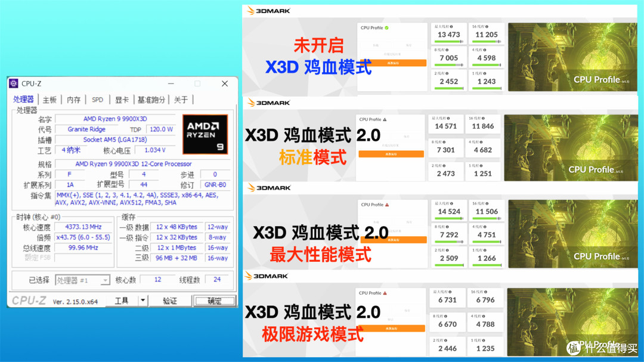Expand the arrow next to the 工具 button
The image size is (644, 362).
point(143,301)
